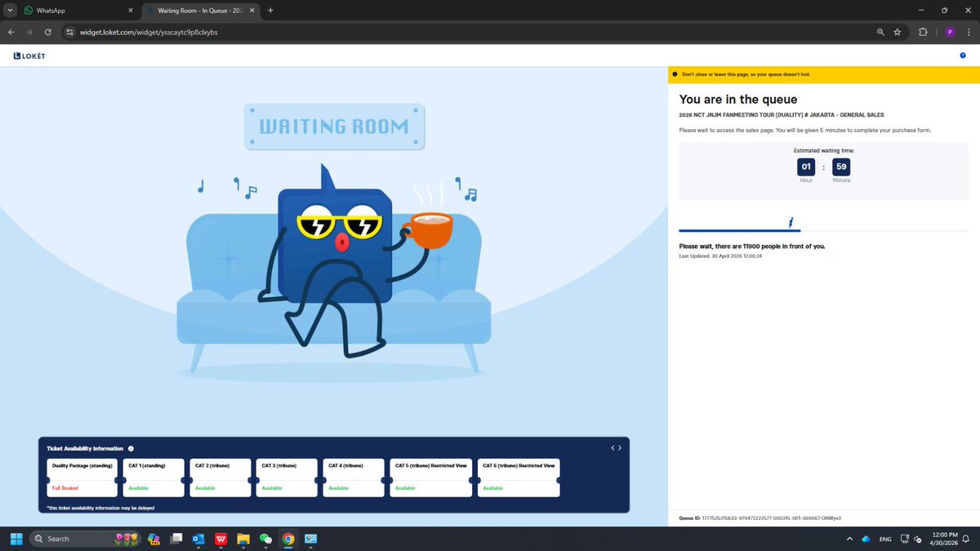Screen dimensions: 980x551
Task: Select the CAT 2 (tribune) ticket card
Action: point(220,478)
